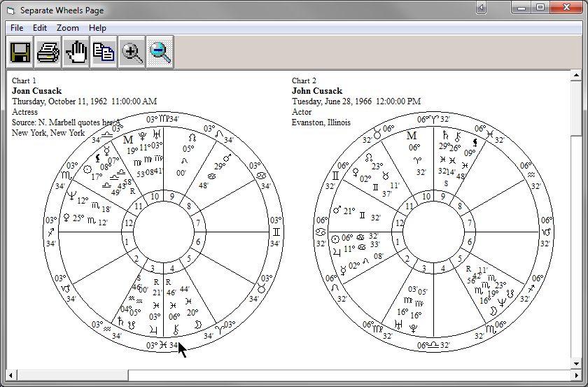The height and width of the screenshot is (387, 588).
Task: Click the Save floppy disk icon
Action: point(20,52)
